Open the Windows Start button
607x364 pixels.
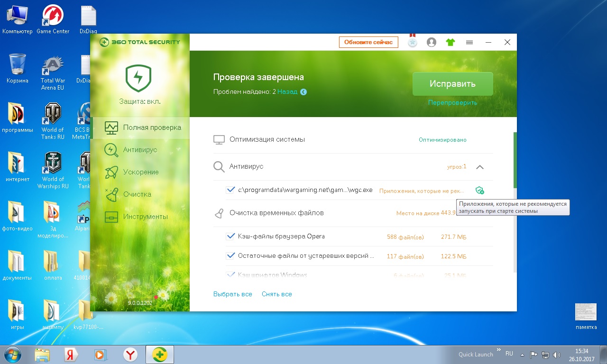pyautogui.click(x=14, y=354)
